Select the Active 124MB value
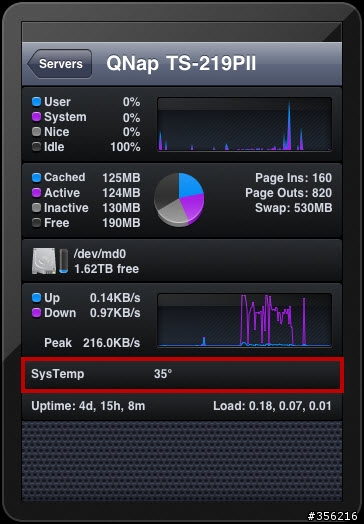 pos(121,193)
